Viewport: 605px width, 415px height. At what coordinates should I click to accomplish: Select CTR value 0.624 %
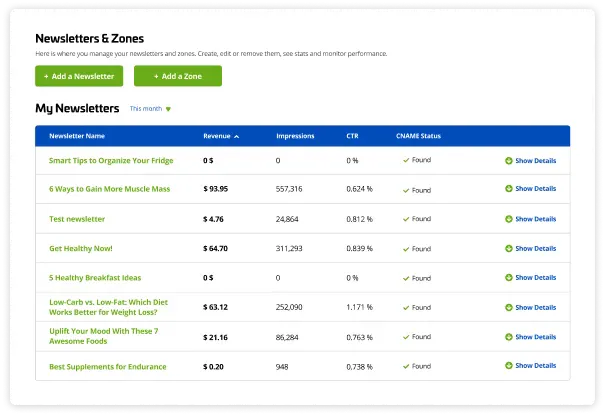(x=360, y=189)
